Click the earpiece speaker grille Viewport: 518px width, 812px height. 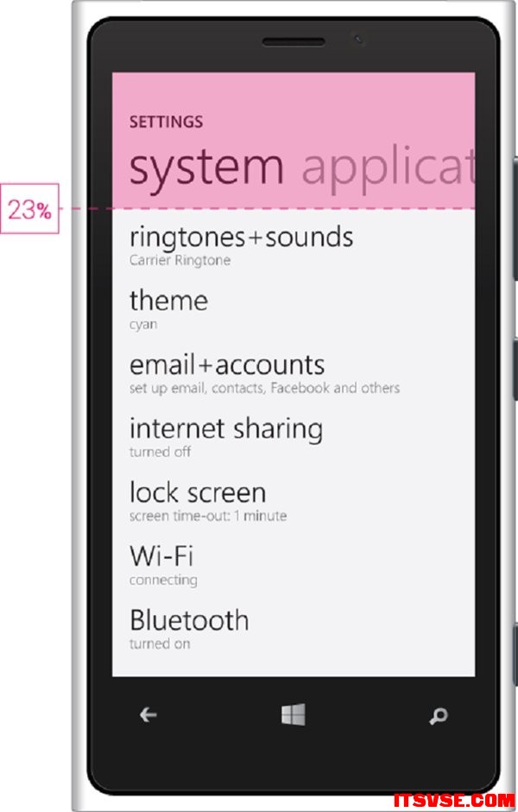pos(294,41)
